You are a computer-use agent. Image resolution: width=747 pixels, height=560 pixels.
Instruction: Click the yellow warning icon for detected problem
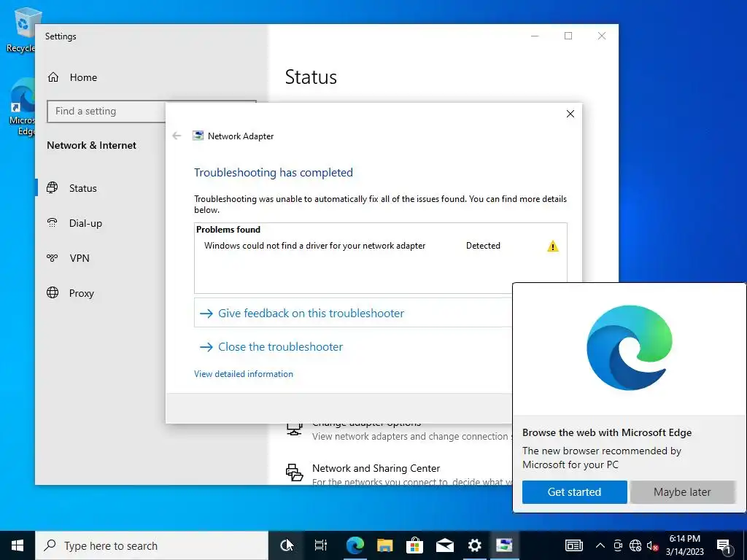click(x=553, y=246)
